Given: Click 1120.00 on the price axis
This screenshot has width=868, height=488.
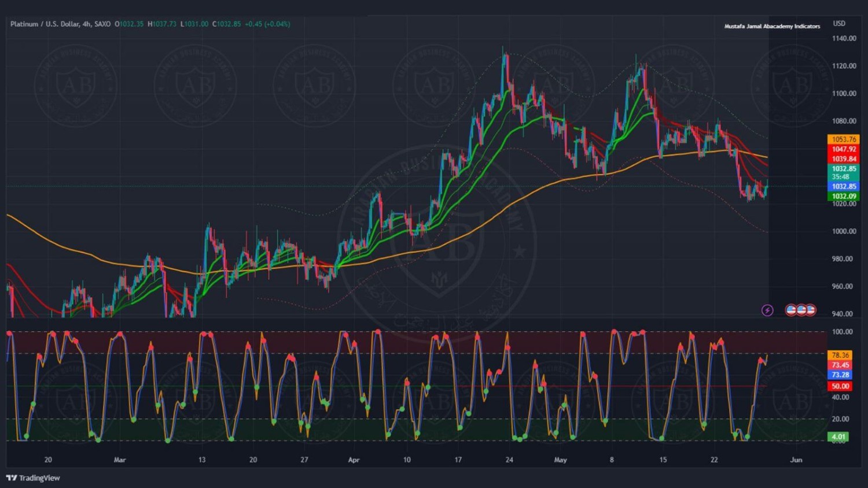Looking at the screenshot, I should click(844, 66).
